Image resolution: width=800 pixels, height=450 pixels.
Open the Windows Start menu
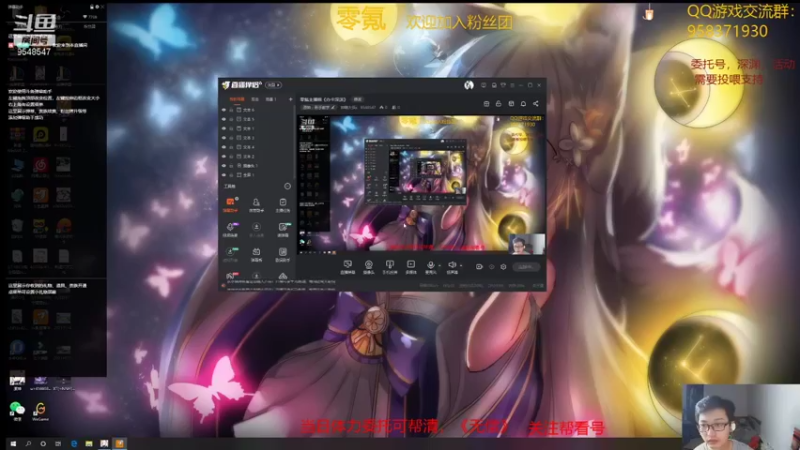click(x=13, y=444)
